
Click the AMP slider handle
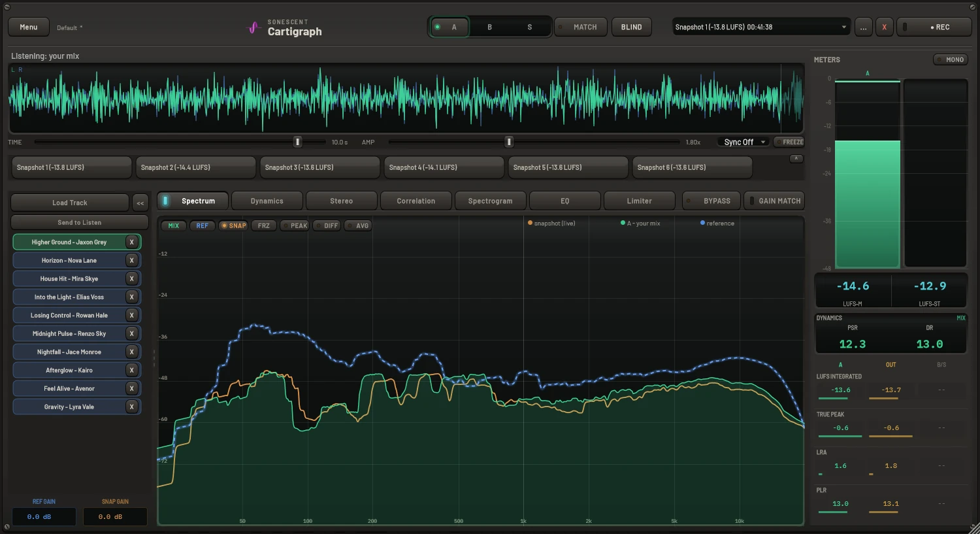pyautogui.click(x=509, y=142)
